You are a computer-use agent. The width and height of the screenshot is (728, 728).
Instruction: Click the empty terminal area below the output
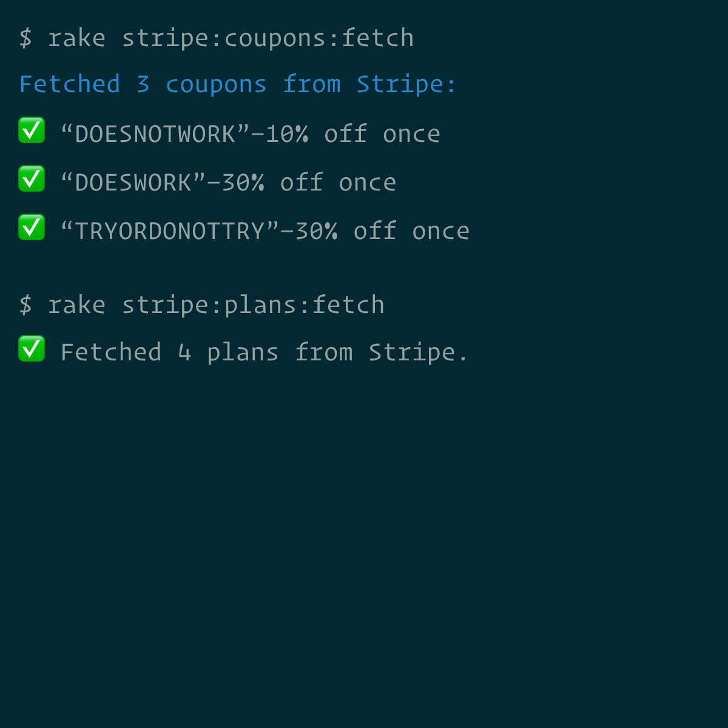(364, 546)
